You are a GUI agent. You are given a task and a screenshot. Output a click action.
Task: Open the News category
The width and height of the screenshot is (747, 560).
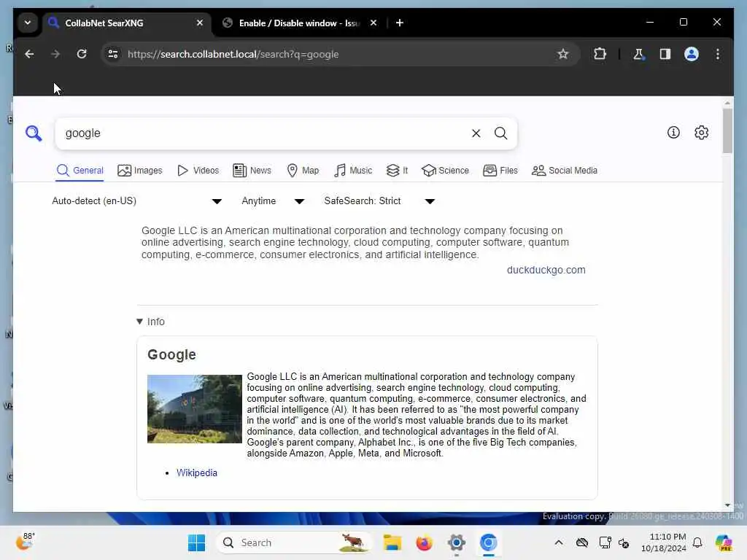point(252,171)
